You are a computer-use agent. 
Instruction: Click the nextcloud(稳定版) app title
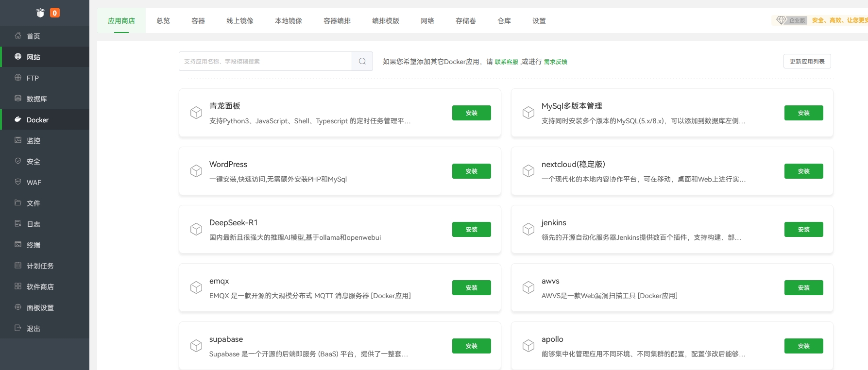click(x=573, y=164)
